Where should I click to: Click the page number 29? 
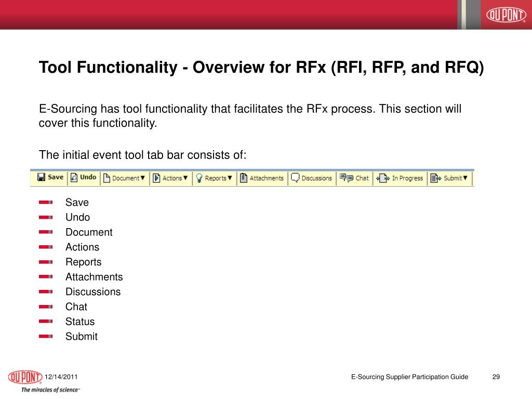tap(496, 377)
